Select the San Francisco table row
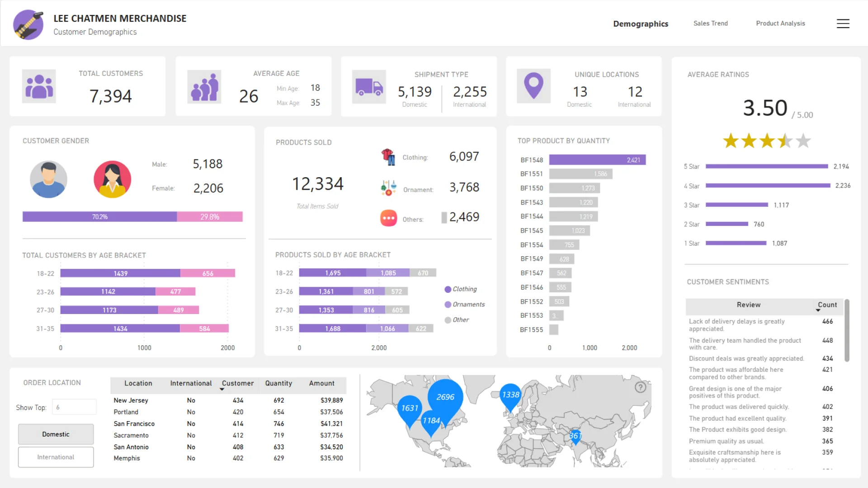This screenshot has height=488, width=868. (228, 424)
